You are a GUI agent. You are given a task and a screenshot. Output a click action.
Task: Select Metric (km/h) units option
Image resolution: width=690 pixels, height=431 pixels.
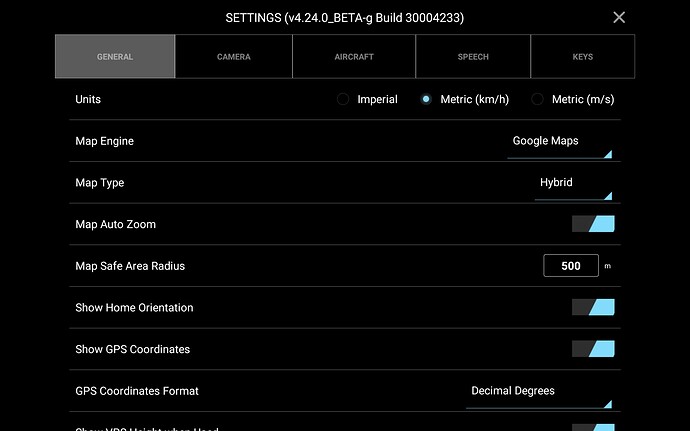pos(426,99)
